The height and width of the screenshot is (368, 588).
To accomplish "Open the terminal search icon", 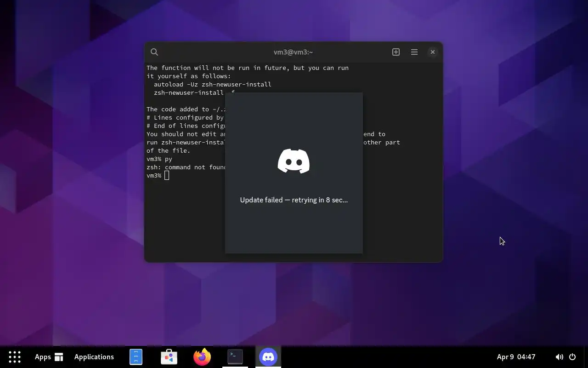I will (154, 52).
